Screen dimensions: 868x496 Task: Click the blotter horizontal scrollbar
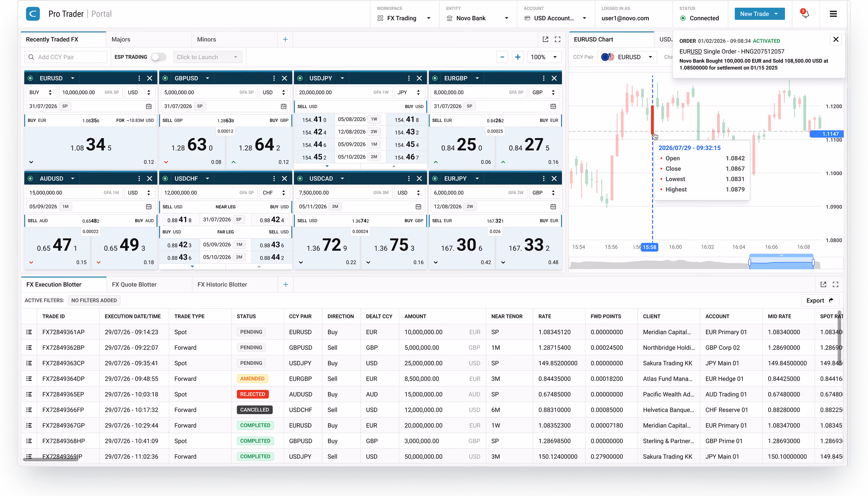point(51,459)
